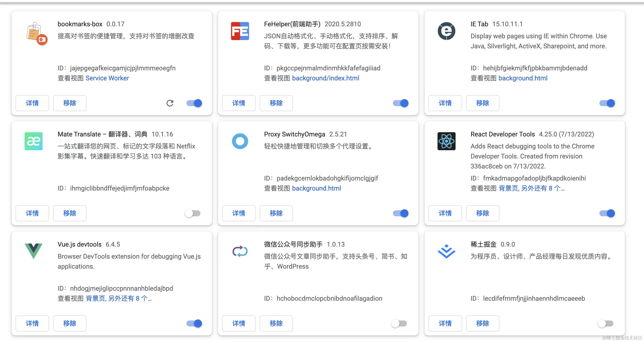
Task: Disable the FeHelper extension toggle
Action: (401, 103)
